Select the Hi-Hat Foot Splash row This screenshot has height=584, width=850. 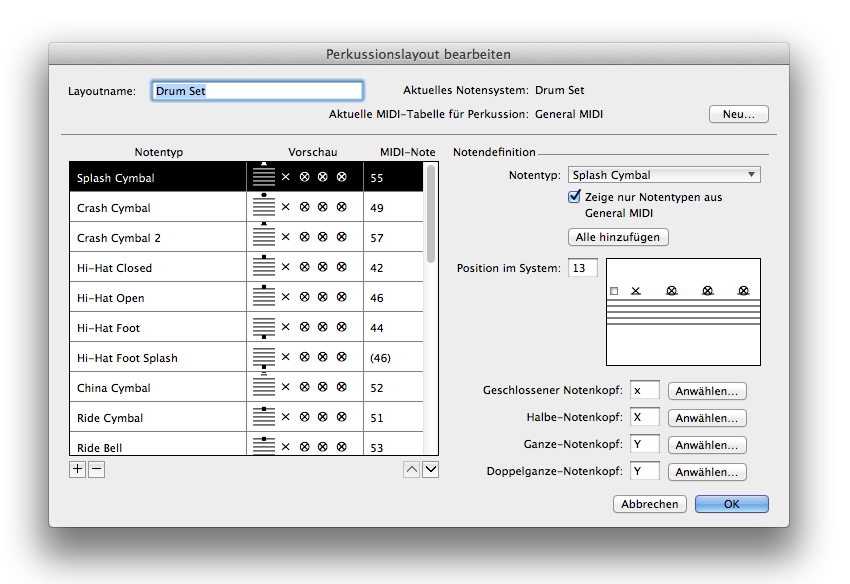pyautogui.click(x=246, y=357)
